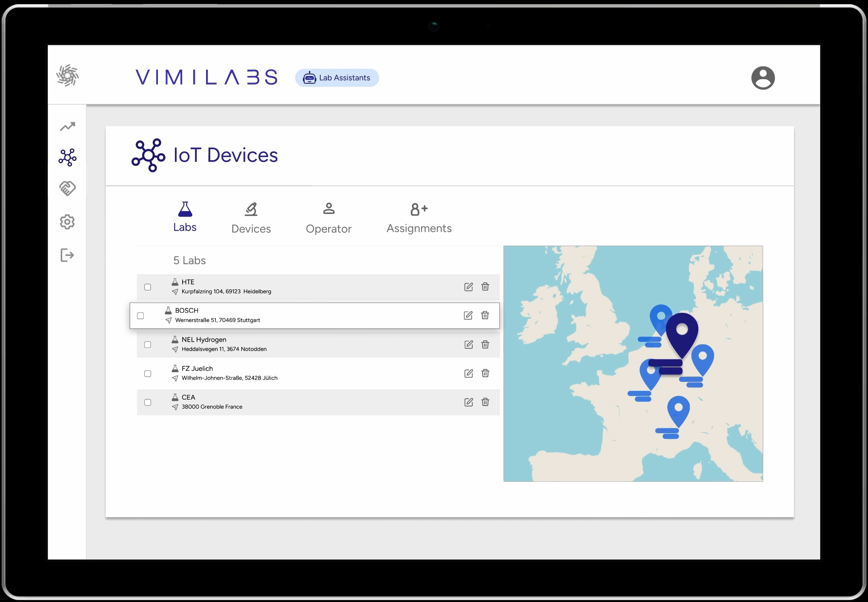Image resolution: width=868 pixels, height=602 pixels.
Task: Delete the CEA lab entry
Action: pos(485,402)
